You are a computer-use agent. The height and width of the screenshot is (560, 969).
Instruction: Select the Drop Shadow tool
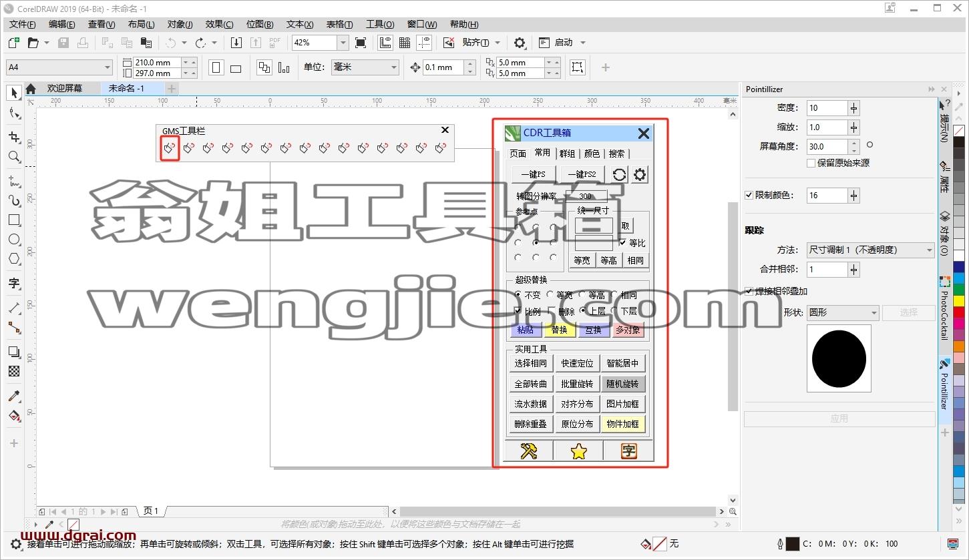(13, 352)
